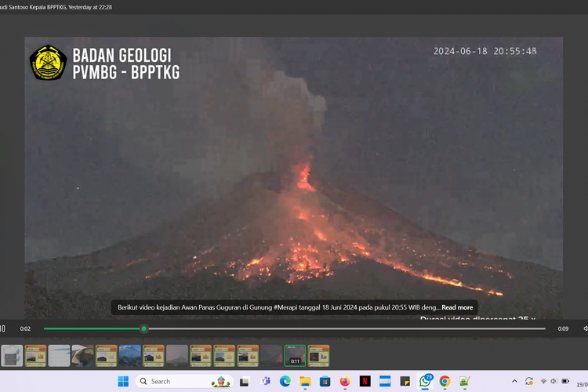Open the blue calendar-style app icon
The width and height of the screenshot is (588, 392).
click(385, 382)
